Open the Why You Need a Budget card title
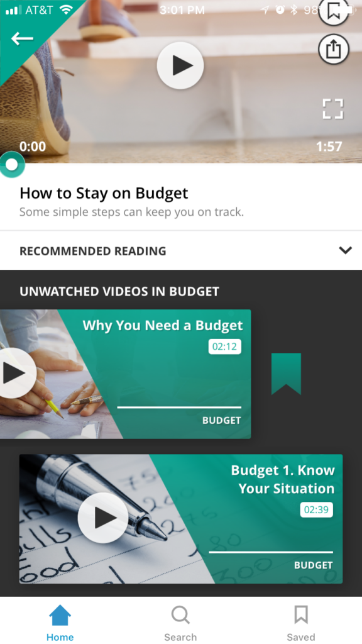The height and width of the screenshot is (644, 362). (x=163, y=325)
